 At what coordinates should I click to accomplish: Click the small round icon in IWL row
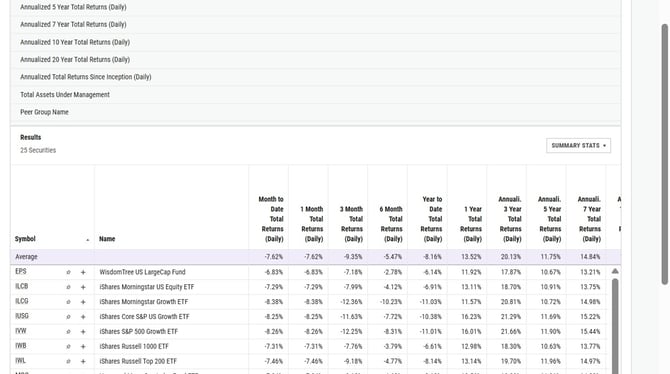(x=68, y=362)
